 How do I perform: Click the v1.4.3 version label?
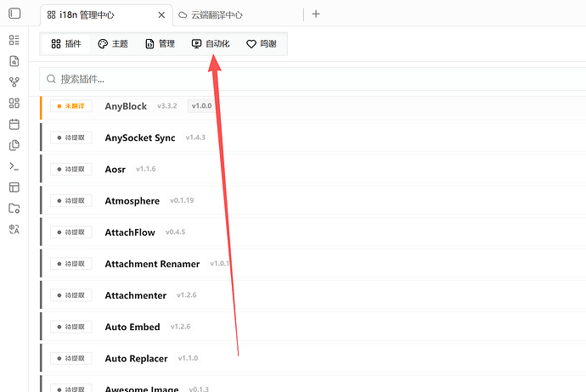(x=195, y=137)
